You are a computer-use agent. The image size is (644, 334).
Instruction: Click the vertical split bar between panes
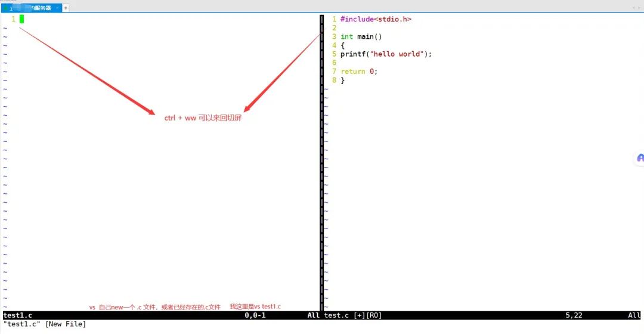[x=321, y=163]
